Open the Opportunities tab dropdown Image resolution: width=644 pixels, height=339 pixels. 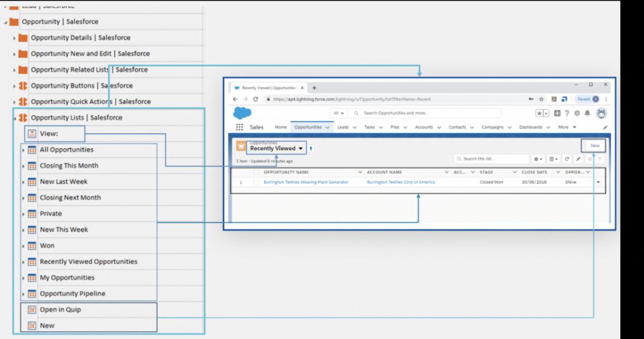[328, 128]
